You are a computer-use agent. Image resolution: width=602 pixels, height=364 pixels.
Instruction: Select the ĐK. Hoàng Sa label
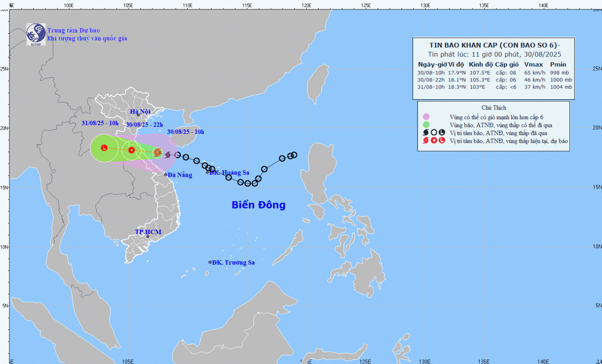229,173
